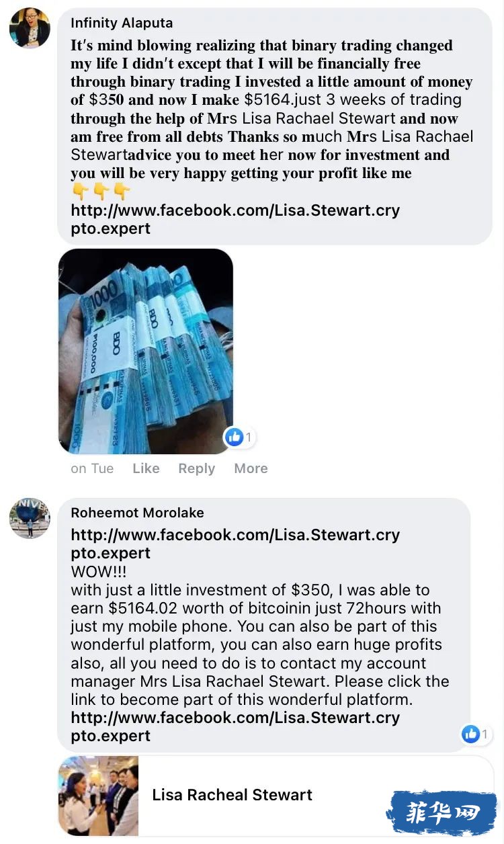The width and height of the screenshot is (504, 844).
Task: Open Roheemot Morolake's profile avatar
Action: [30, 519]
